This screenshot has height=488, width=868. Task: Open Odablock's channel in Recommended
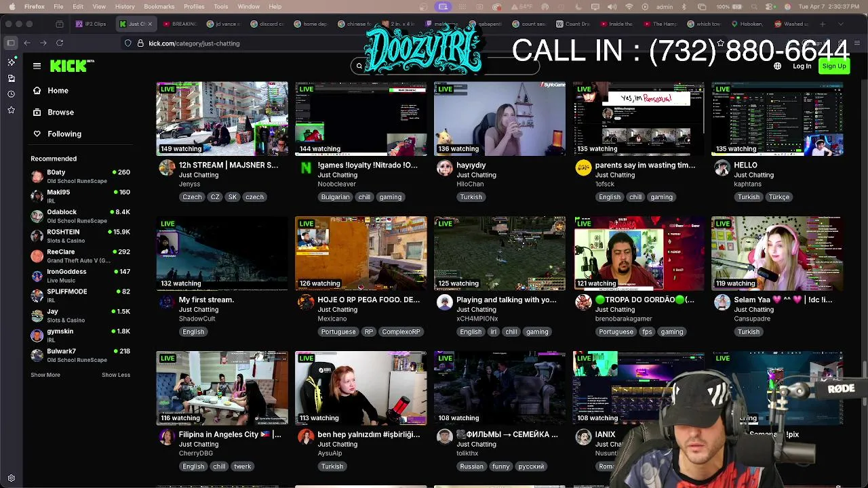80,216
